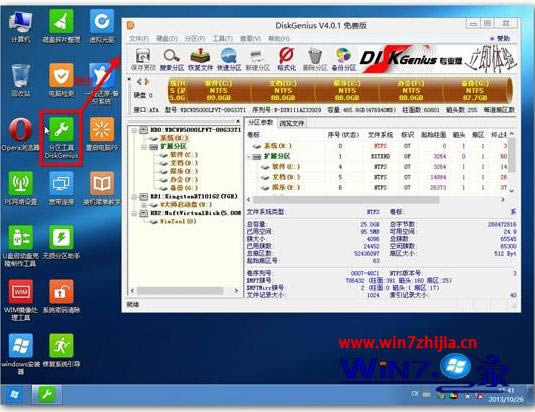
Task: Expand the U大师启动盘 (H:) tree node
Action: pos(143,205)
